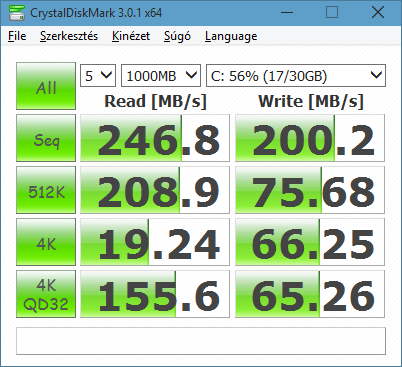This screenshot has width=402, height=367.
Task: Open the File menu
Action: pyautogui.click(x=17, y=36)
